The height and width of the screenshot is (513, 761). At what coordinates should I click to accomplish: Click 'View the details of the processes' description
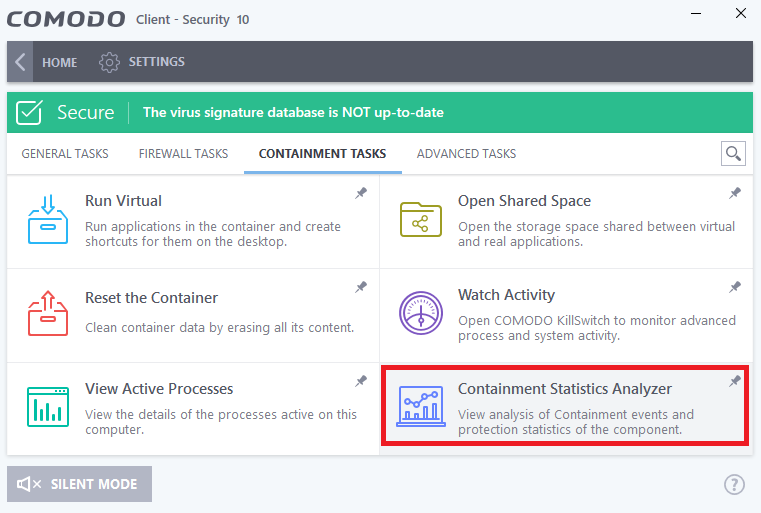point(221,422)
